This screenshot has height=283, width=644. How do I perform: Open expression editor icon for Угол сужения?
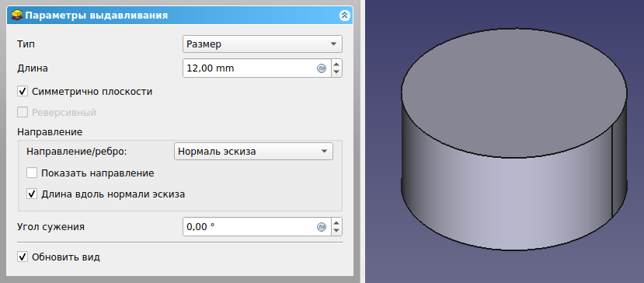(x=322, y=227)
